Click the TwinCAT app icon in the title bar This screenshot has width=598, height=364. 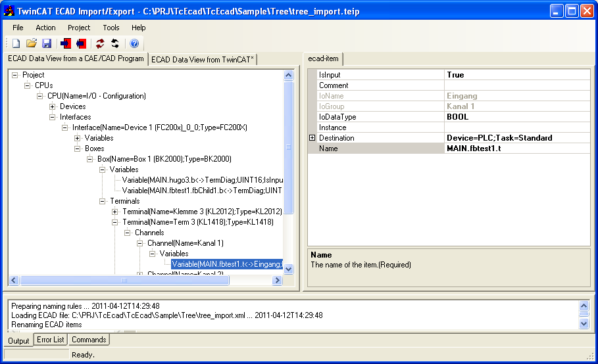[x=9, y=11]
